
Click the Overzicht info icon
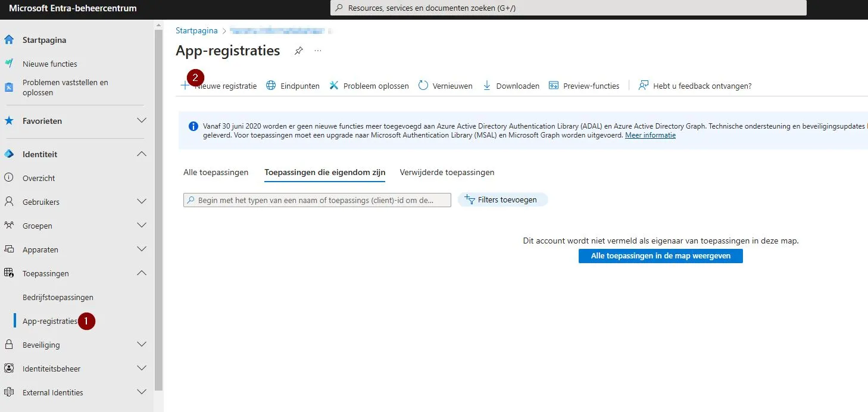pos(9,178)
